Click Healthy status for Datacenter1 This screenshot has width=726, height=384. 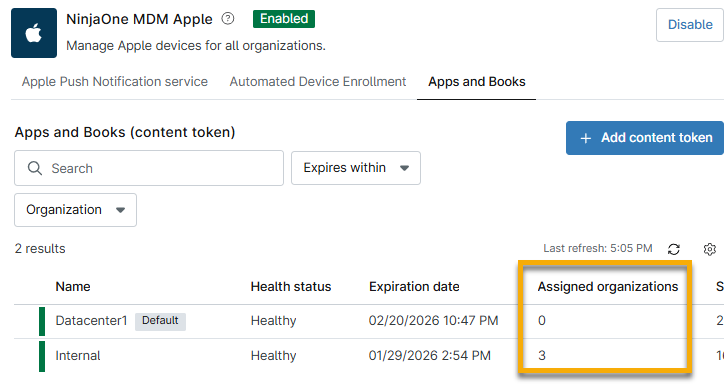tap(273, 321)
